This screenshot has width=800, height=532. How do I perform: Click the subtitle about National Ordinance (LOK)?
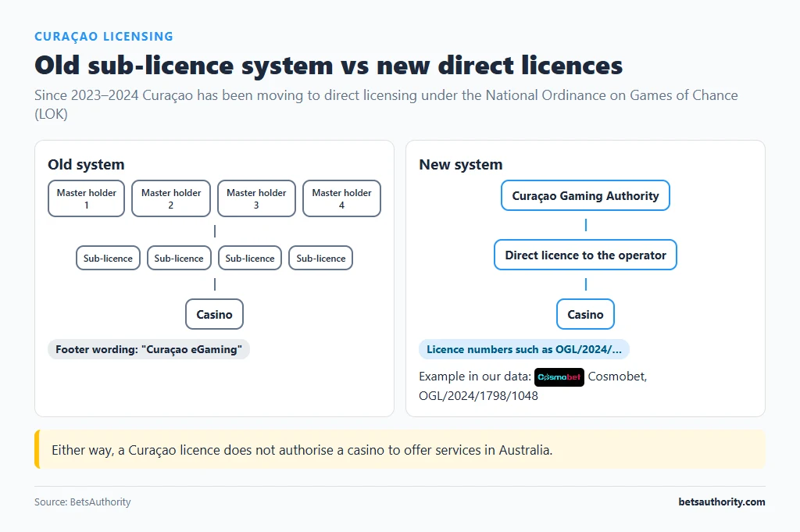point(386,104)
